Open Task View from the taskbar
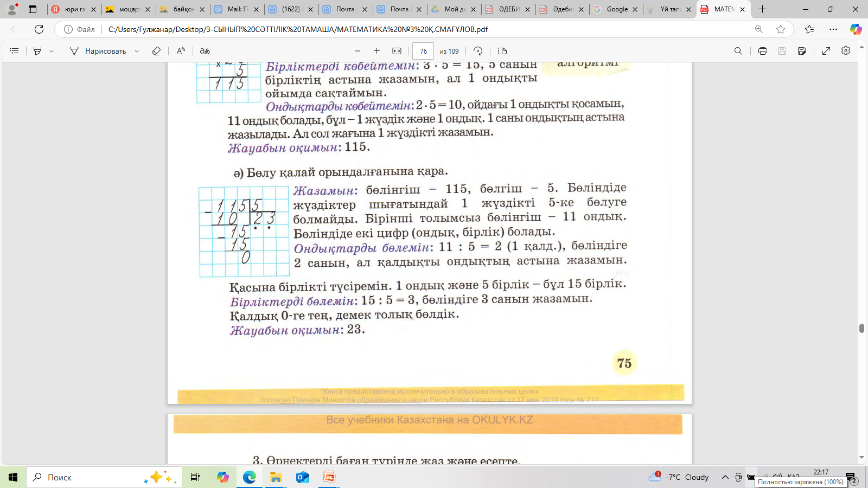 coord(195,477)
